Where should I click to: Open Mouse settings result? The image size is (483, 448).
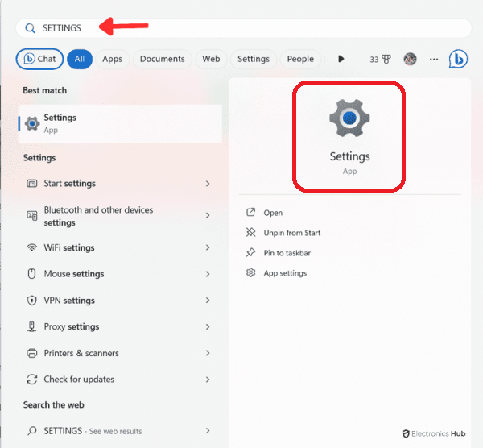point(120,274)
